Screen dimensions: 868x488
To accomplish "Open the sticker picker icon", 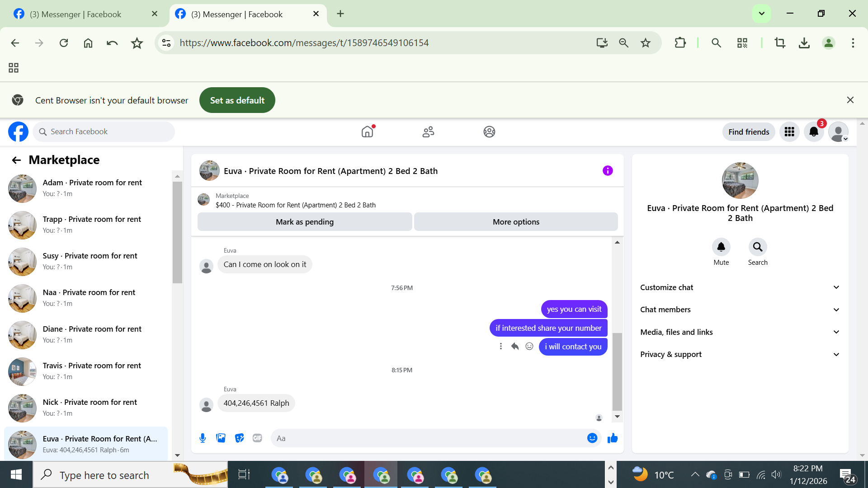I will (x=239, y=438).
